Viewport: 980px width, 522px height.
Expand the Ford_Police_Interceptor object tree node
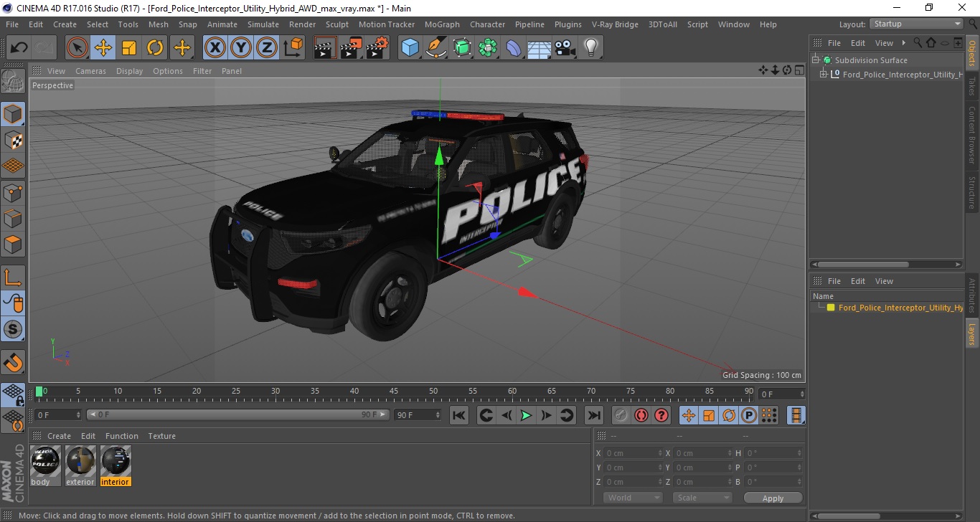(x=824, y=74)
